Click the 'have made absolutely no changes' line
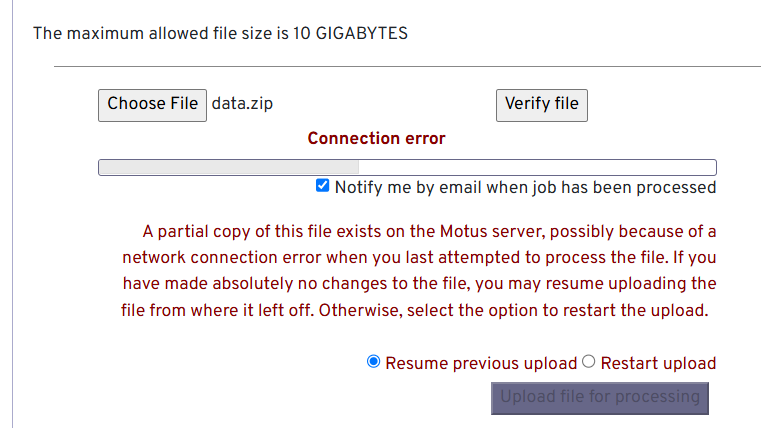This screenshot has width=779, height=428. pyautogui.click(x=419, y=283)
